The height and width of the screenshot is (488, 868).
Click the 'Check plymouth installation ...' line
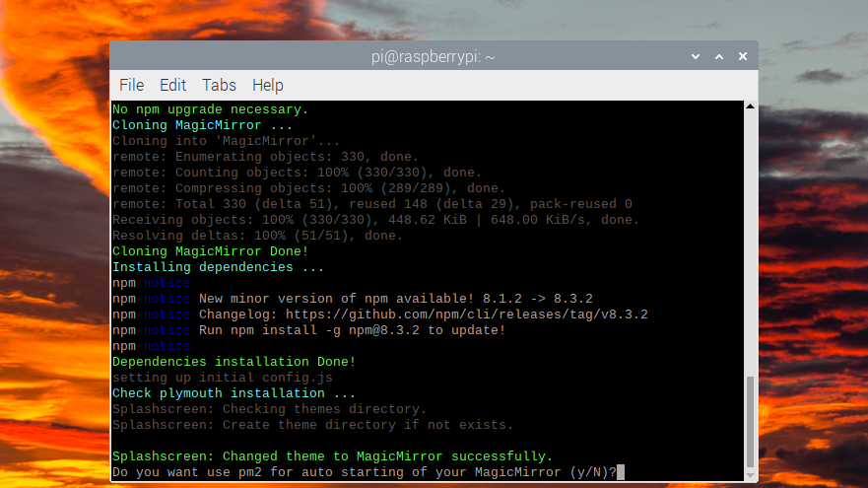[234, 393]
